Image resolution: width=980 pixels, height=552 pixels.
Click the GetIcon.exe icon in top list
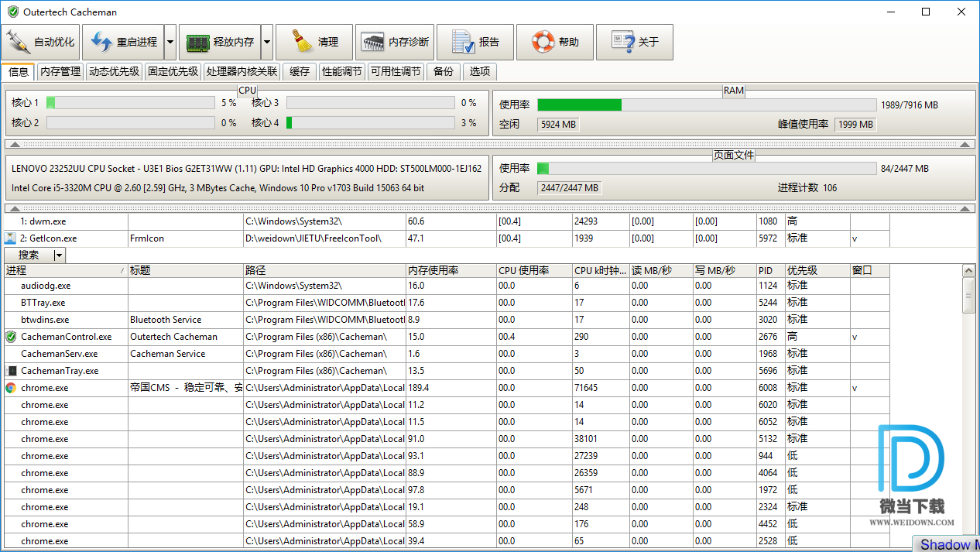click(11, 238)
